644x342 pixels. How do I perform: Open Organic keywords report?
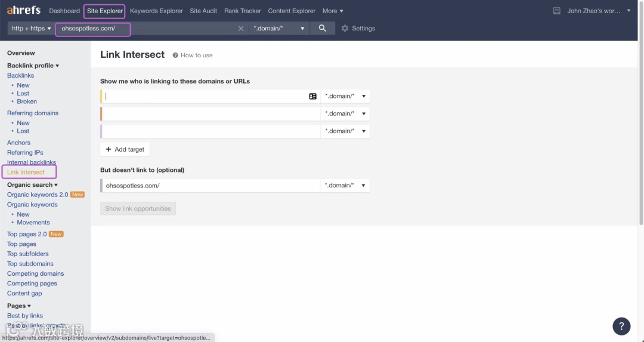pyautogui.click(x=32, y=204)
